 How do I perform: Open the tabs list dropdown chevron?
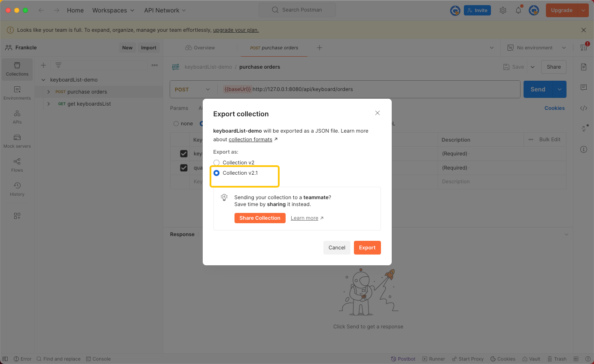[492, 48]
